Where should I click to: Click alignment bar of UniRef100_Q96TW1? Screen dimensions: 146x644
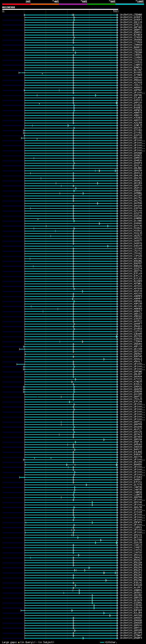(x=71, y=95)
